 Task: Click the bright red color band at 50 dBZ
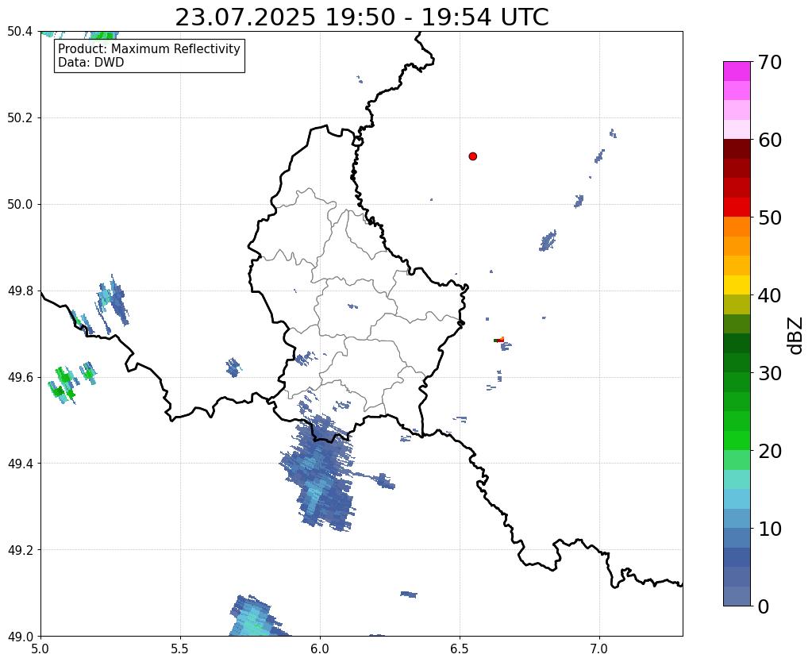coord(737,207)
